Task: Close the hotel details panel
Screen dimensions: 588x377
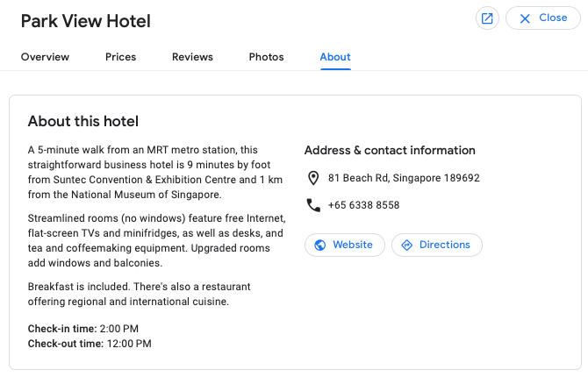Action: coord(543,18)
